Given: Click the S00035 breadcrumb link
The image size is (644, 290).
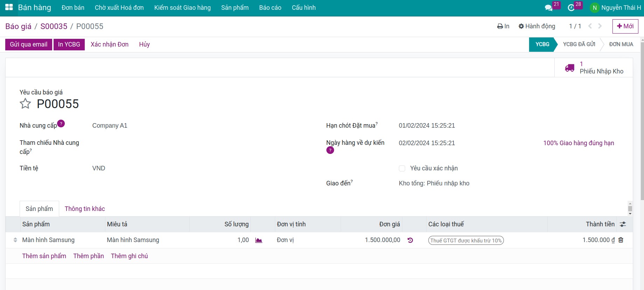Looking at the screenshot, I should point(54,26).
